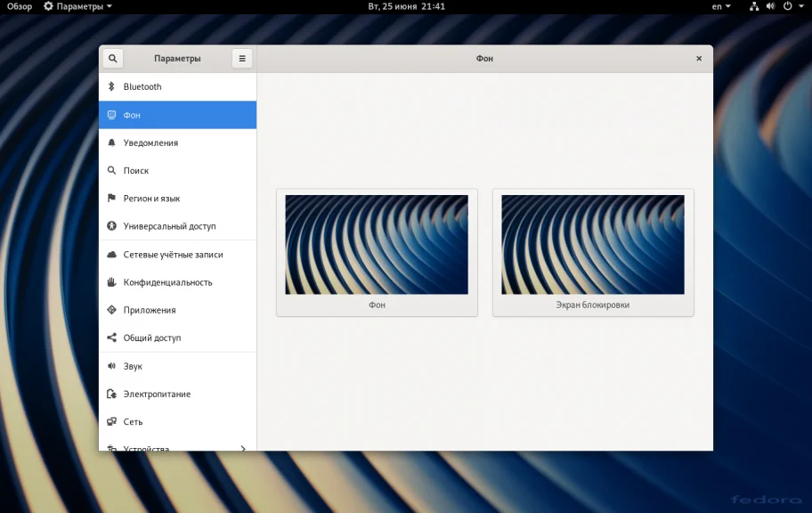Select Поиск in the sidebar
The image size is (812, 513).
click(136, 170)
